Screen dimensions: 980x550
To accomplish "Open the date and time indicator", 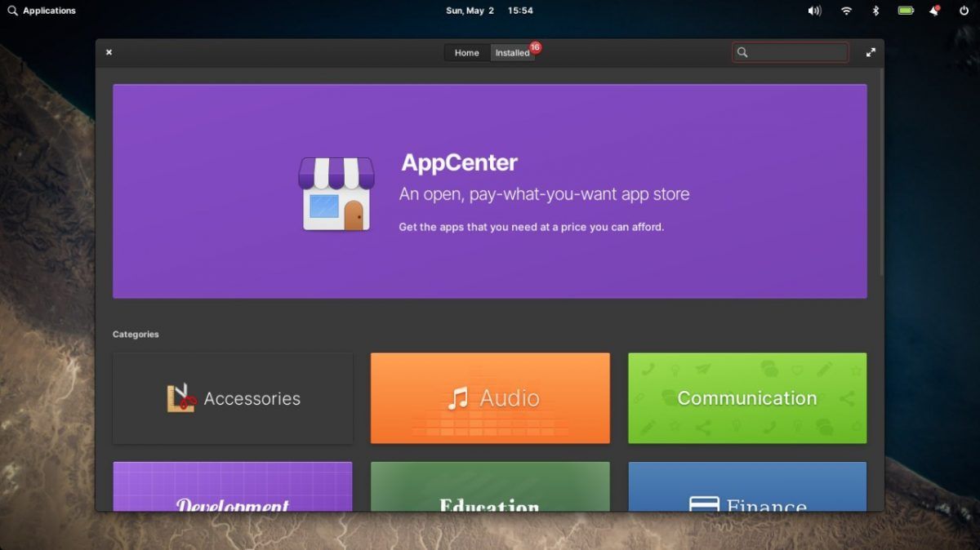I will 489,11.
